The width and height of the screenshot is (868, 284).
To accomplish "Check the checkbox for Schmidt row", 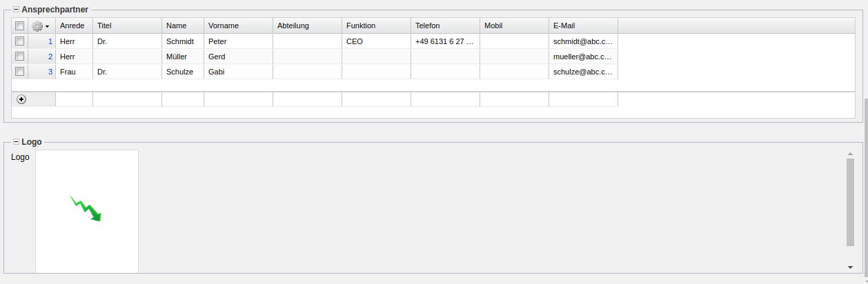I will point(20,41).
